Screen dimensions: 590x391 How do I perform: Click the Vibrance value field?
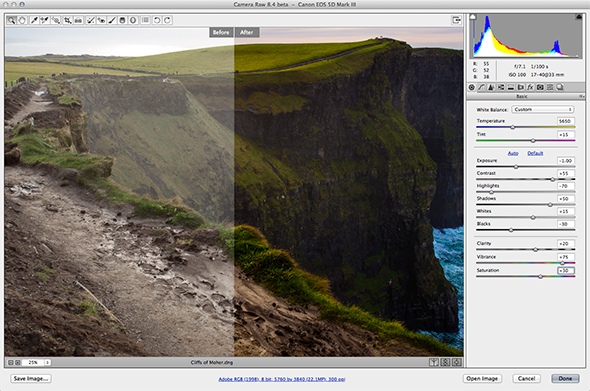pyautogui.click(x=565, y=257)
